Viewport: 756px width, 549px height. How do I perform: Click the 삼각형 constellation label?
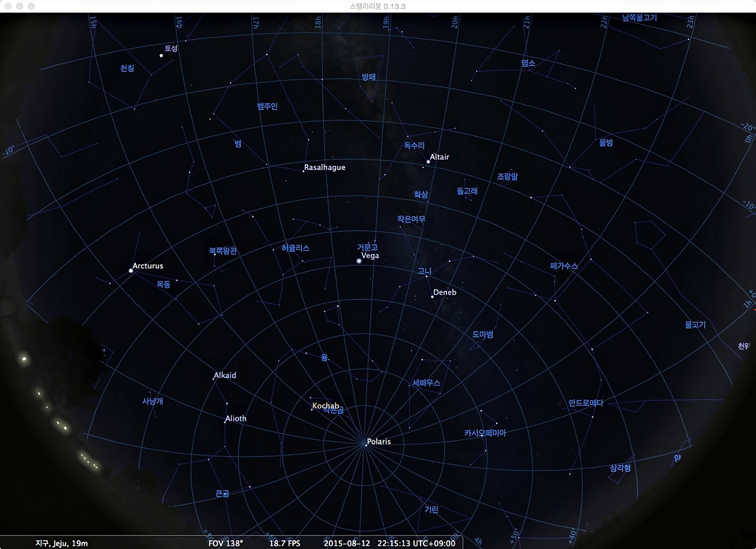(620, 469)
